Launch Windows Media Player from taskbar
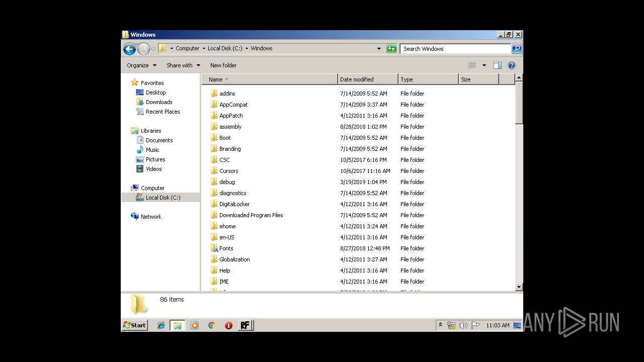Screen dimensions: 644x362 [x=195, y=325]
